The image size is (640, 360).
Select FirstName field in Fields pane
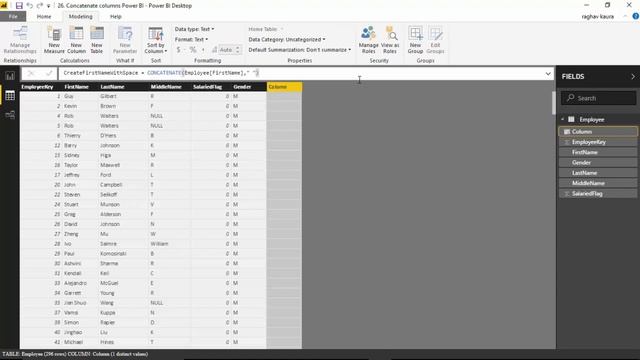pyautogui.click(x=598, y=152)
